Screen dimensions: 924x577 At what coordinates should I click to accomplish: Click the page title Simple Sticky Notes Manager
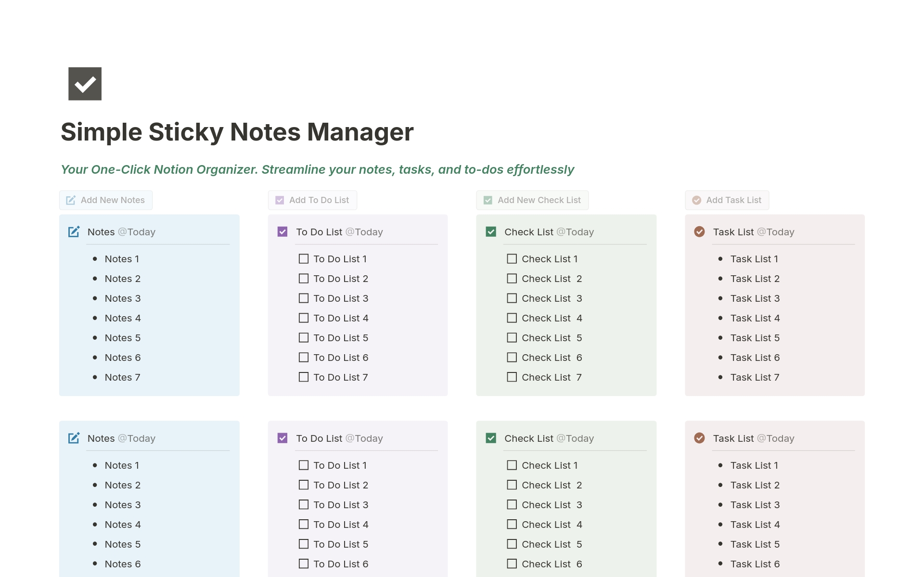[237, 131]
